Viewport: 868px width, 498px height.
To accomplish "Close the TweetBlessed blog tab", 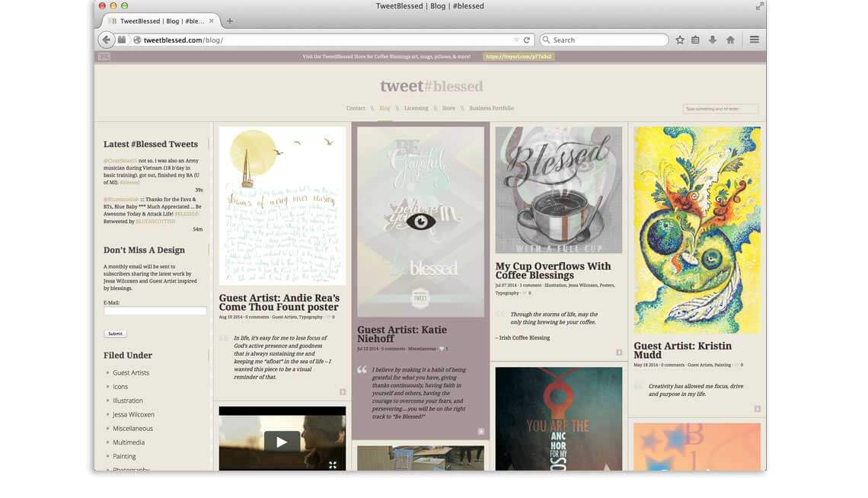I will pyautogui.click(x=211, y=21).
